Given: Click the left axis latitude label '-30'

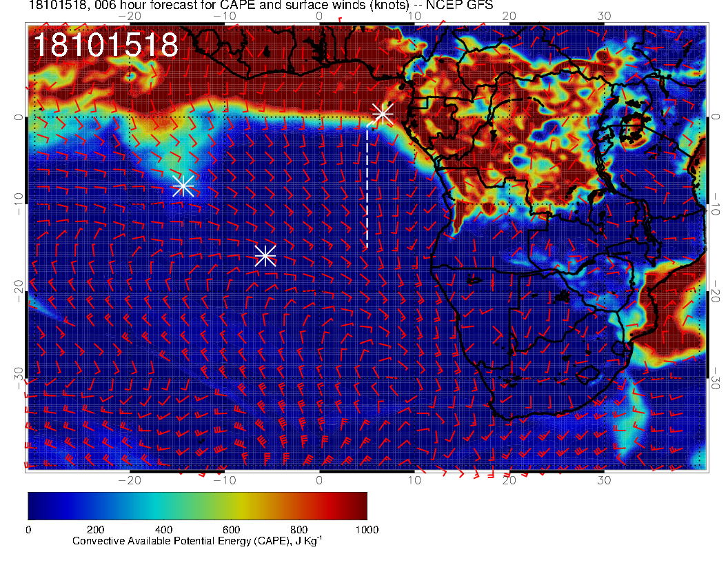Looking at the screenshot, I should point(19,378).
